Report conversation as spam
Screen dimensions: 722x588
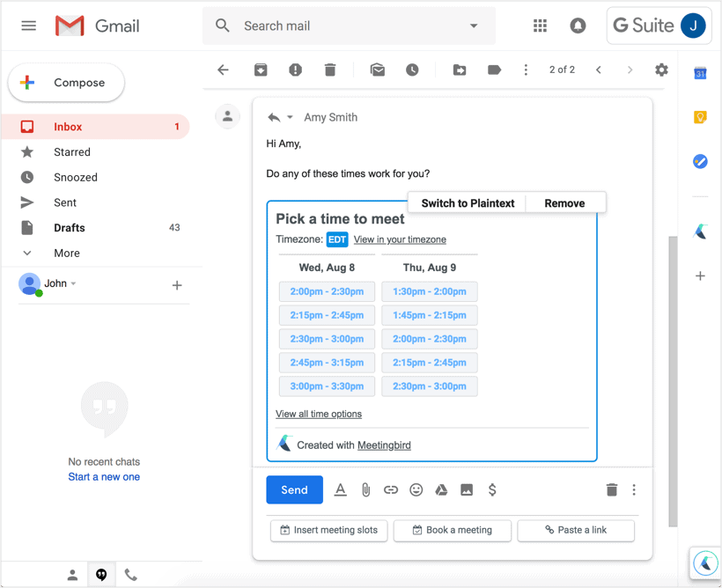click(295, 70)
